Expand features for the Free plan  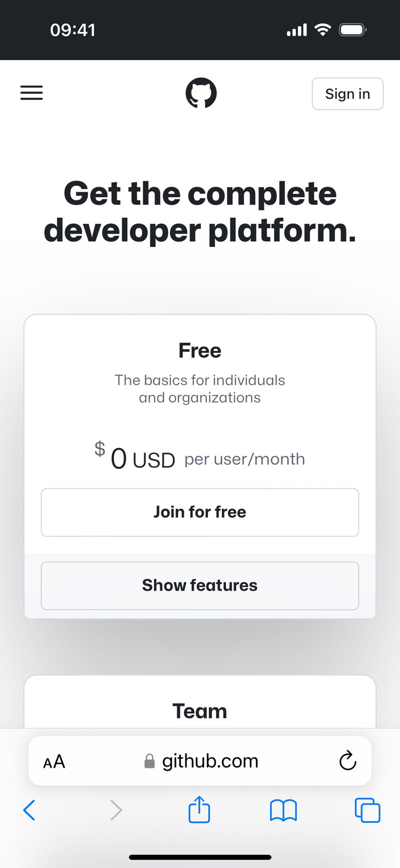199,585
